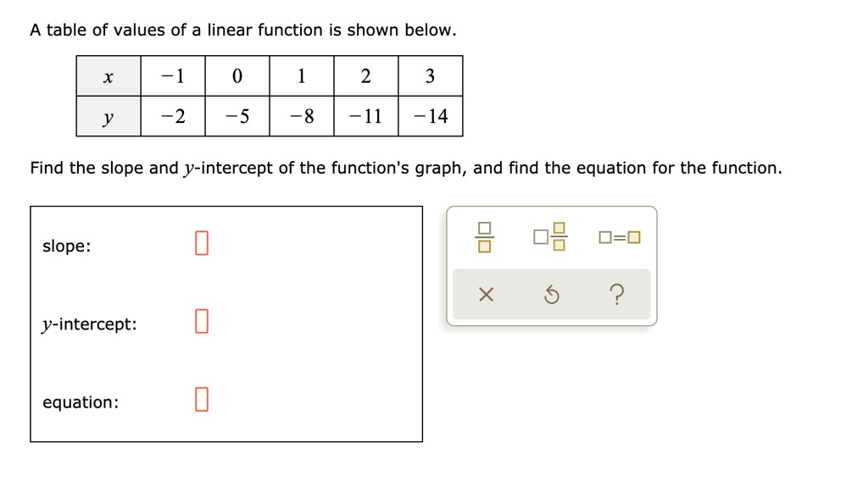The image size is (868, 493).
Task: Click the y-intercept answer box
Action: [202, 321]
